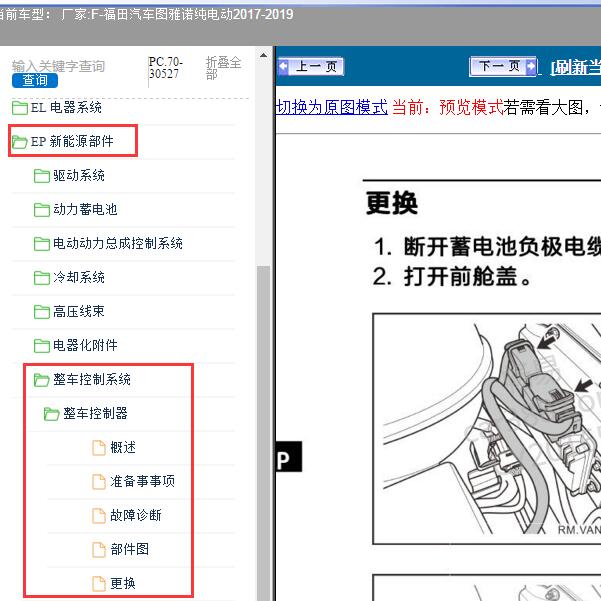Open the 电动动力总成控制系统 folder icon
Image resolution: width=601 pixels, height=601 pixels.
tap(42, 244)
